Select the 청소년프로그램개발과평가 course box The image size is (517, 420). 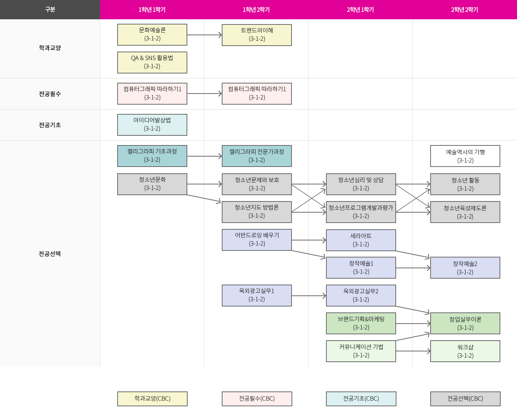point(361,212)
